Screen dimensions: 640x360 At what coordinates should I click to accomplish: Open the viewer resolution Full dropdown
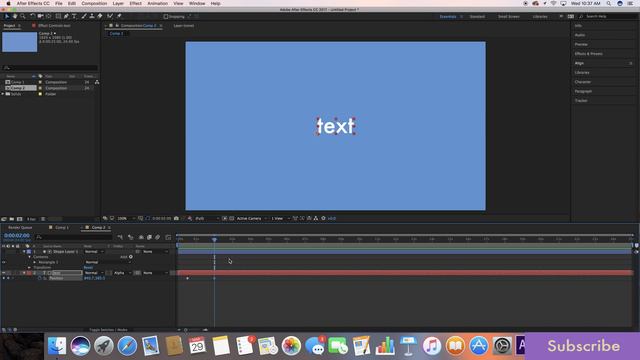[207, 218]
